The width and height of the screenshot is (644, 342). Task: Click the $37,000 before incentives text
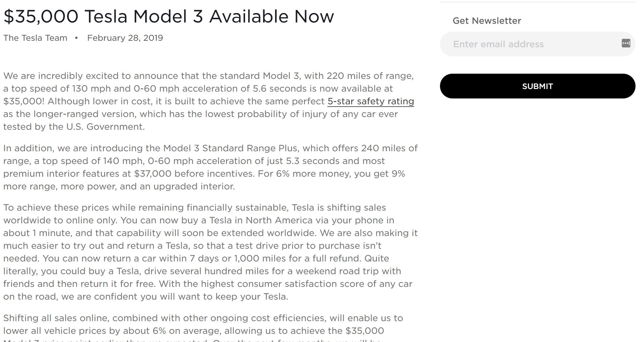click(x=194, y=174)
